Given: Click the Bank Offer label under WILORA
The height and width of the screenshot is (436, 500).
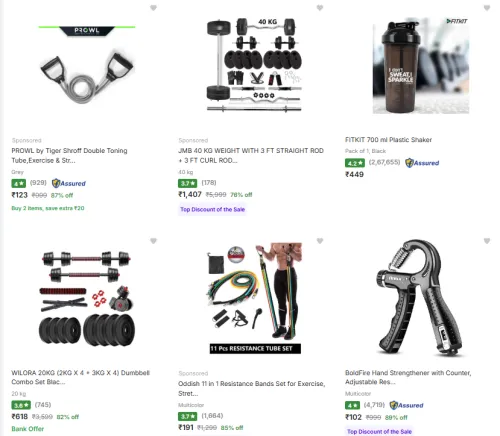Looking at the screenshot, I should click(x=28, y=429).
